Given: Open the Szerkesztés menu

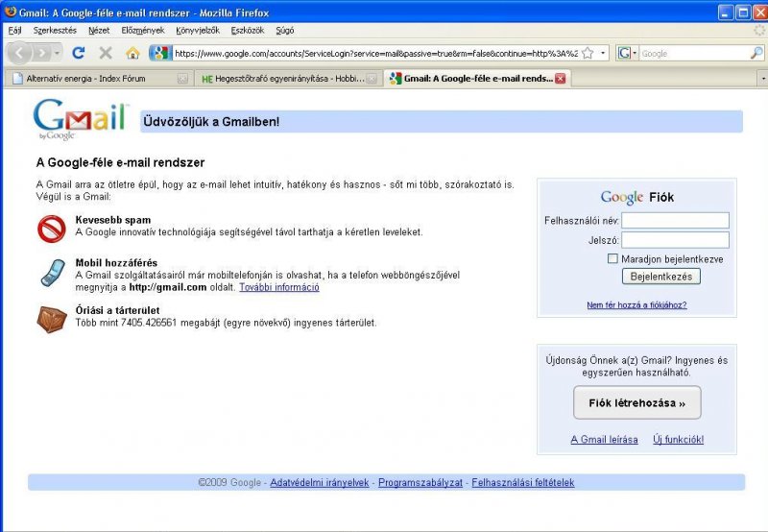Looking at the screenshot, I should [55, 31].
